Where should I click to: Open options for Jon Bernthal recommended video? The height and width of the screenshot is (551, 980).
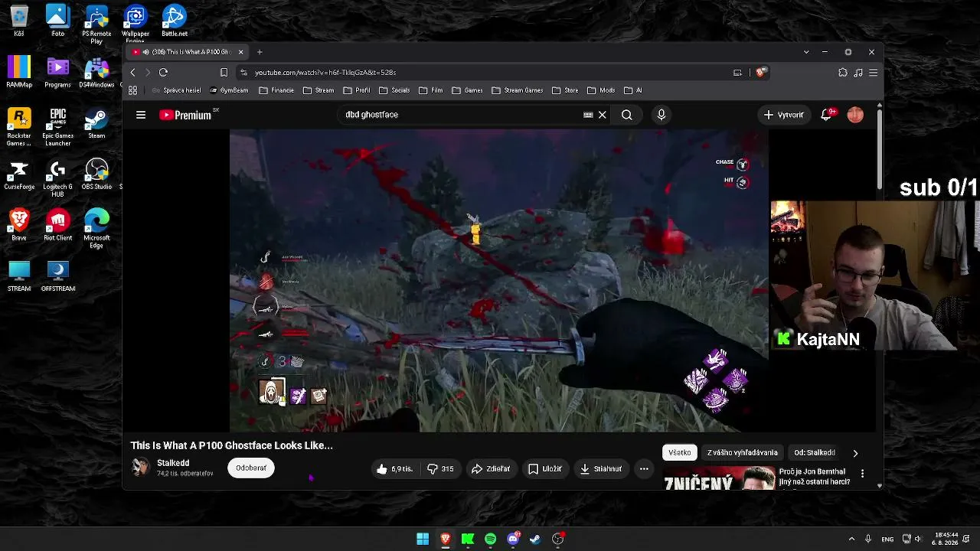tap(862, 474)
